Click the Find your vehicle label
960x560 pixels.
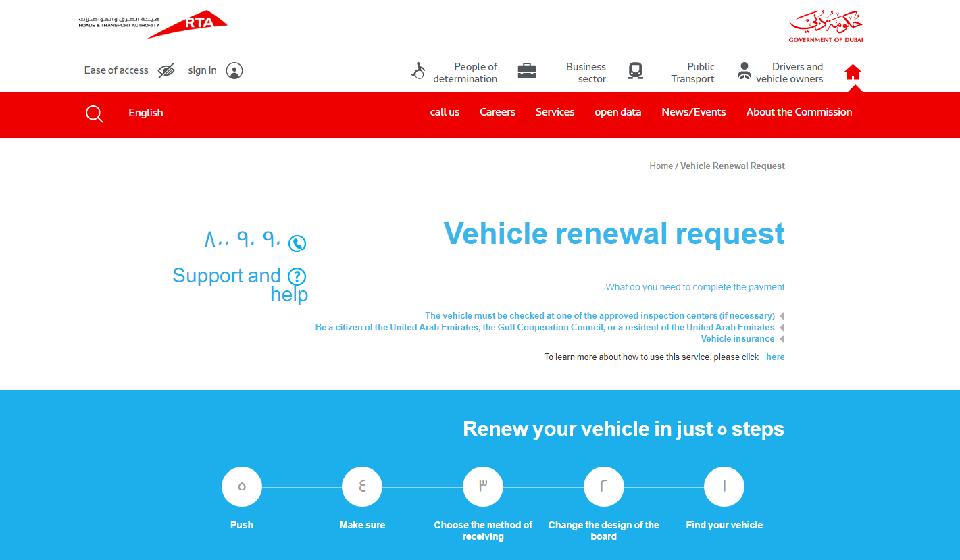[724, 525]
